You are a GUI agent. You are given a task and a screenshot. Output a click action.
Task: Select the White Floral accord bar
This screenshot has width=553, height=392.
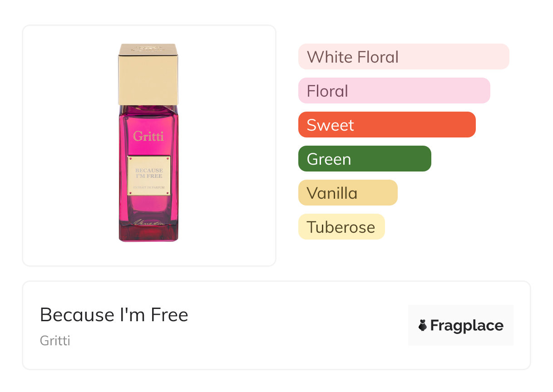point(403,57)
